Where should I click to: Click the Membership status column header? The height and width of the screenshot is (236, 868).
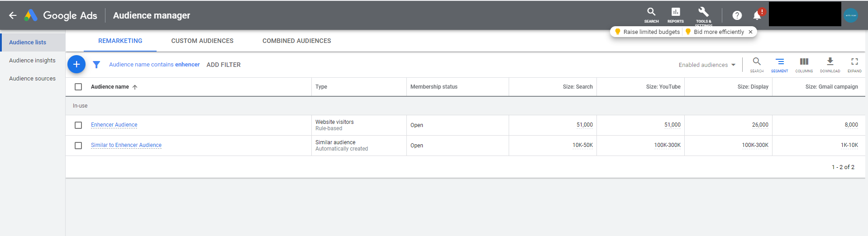[434, 87]
